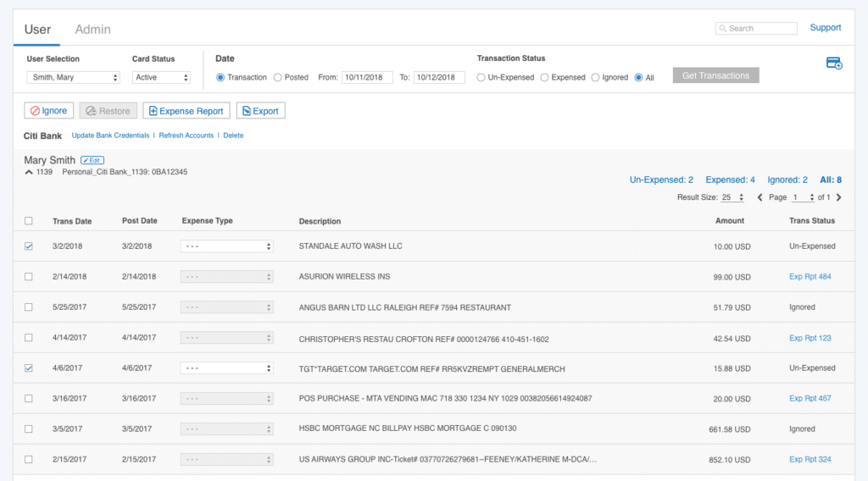
Task: Click the 852.10 USD amount cell
Action: tap(730, 460)
